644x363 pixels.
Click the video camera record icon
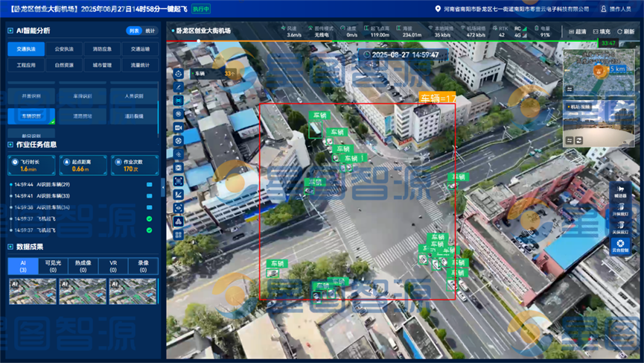(x=179, y=127)
